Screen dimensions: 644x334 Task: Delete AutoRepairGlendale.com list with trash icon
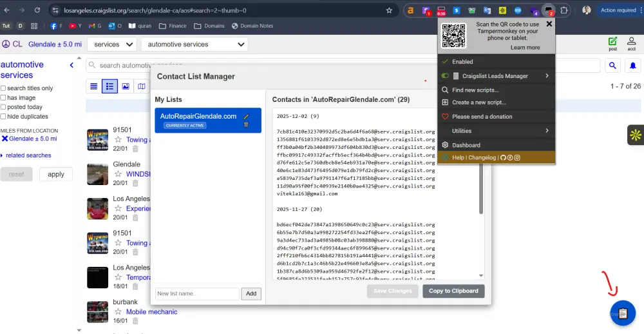[246, 124]
